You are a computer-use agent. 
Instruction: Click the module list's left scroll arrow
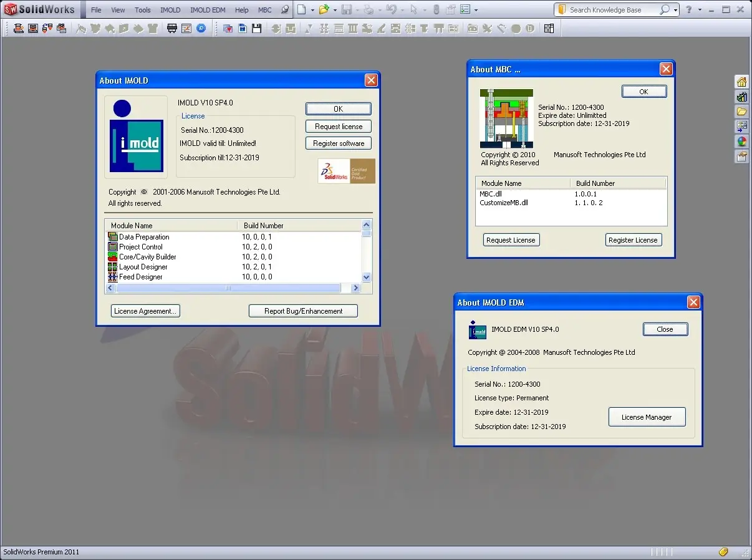point(111,288)
